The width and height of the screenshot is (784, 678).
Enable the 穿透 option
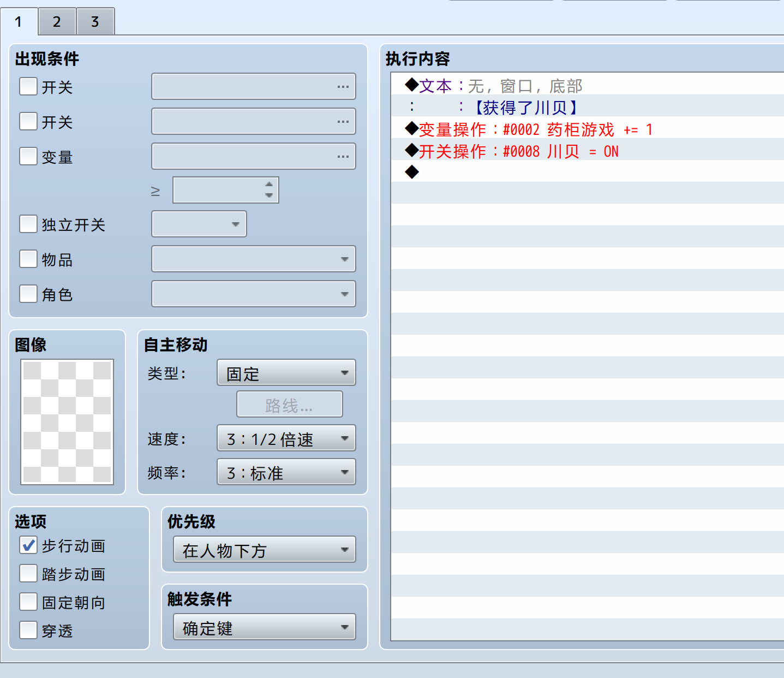pyautogui.click(x=28, y=630)
